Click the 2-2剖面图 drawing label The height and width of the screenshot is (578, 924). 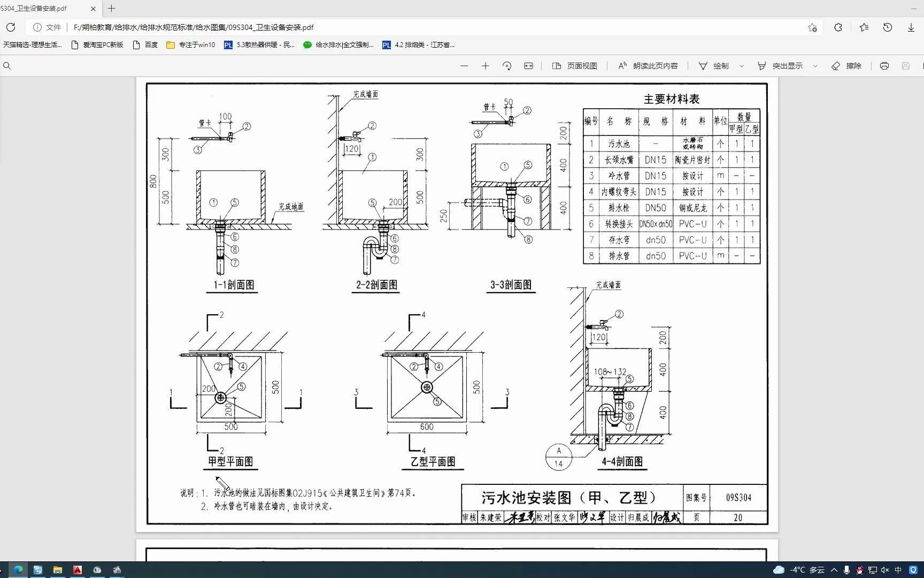(x=377, y=285)
